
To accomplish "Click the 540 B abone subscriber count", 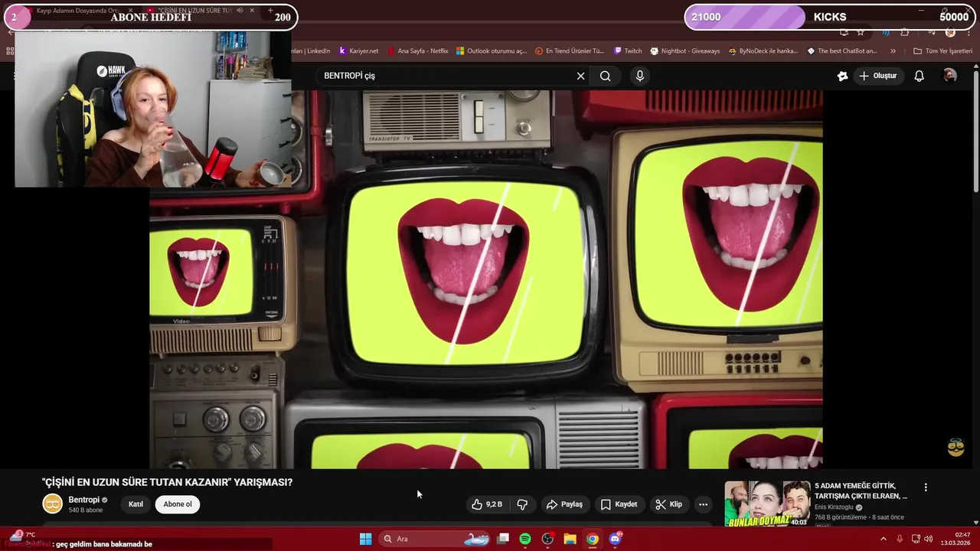I will 86,510.
